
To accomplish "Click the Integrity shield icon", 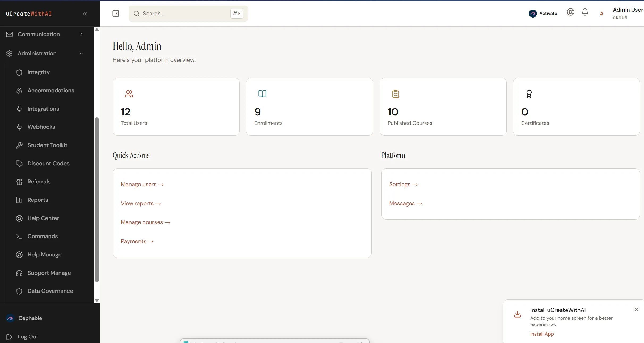I will pyautogui.click(x=19, y=72).
